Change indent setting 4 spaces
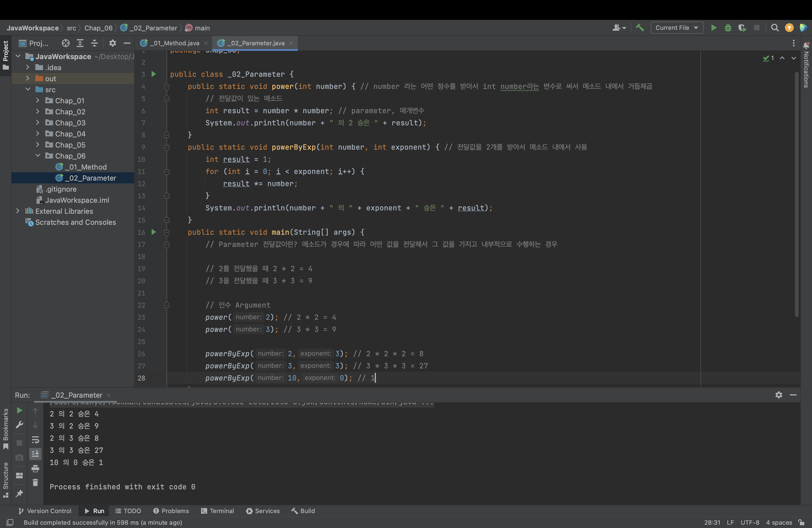Screen dimensions: 812x528 779,522
